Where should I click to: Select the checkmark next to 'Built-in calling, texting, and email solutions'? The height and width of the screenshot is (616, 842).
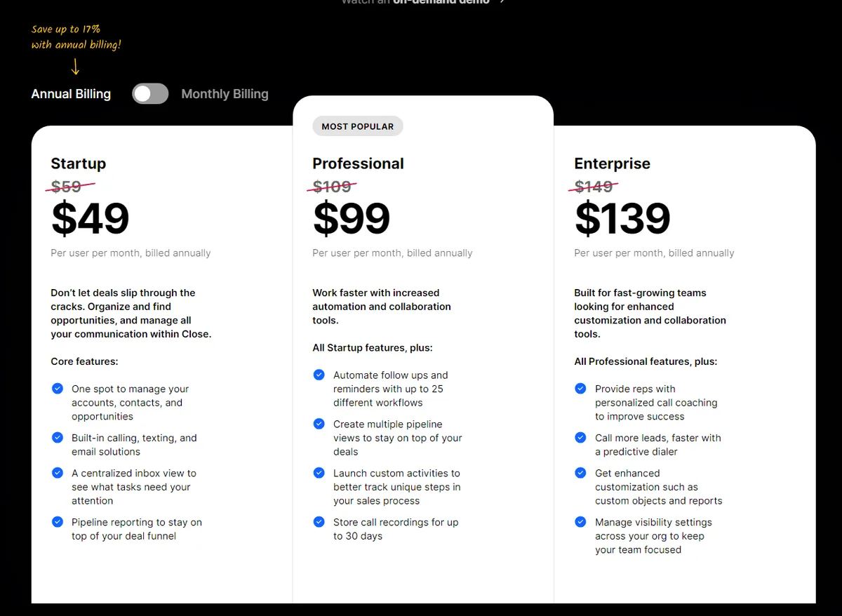click(x=58, y=437)
